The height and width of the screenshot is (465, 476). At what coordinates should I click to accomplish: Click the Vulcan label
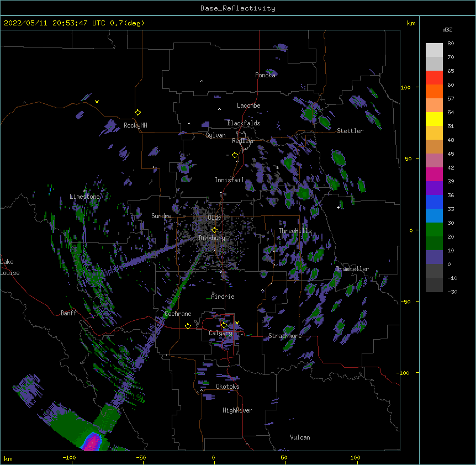pos(300,437)
